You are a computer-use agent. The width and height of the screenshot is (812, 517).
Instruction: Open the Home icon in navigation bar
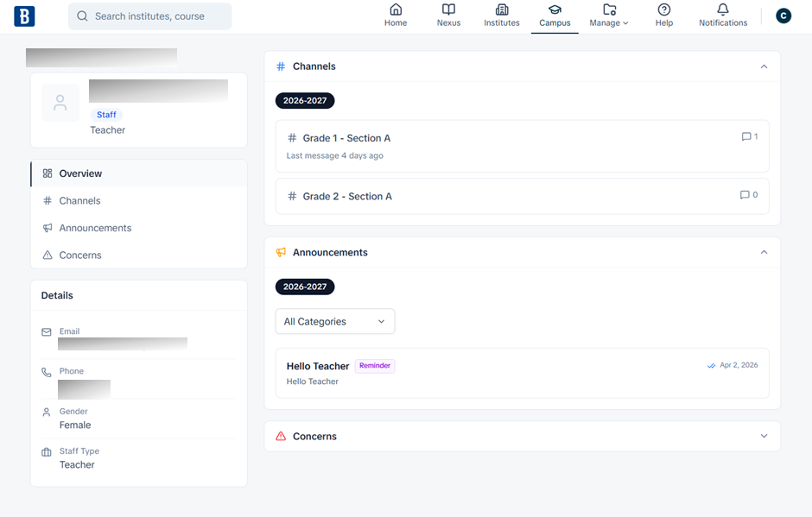coord(396,10)
